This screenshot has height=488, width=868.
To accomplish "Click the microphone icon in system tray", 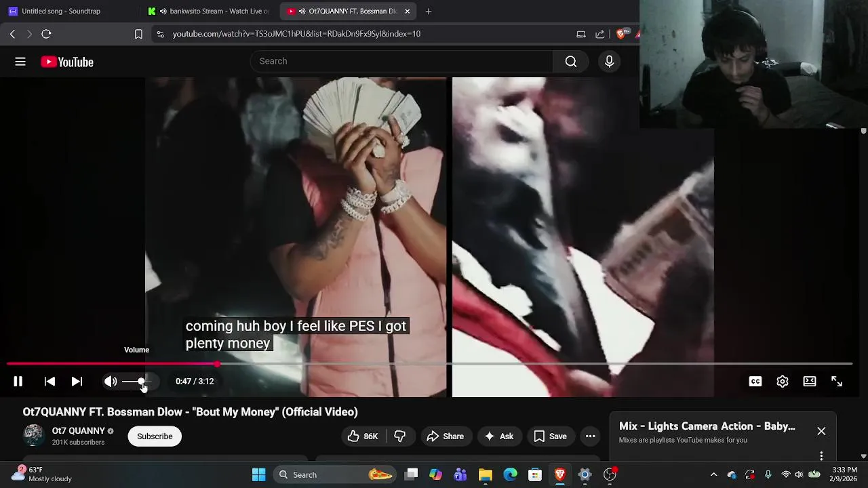I will (x=768, y=474).
